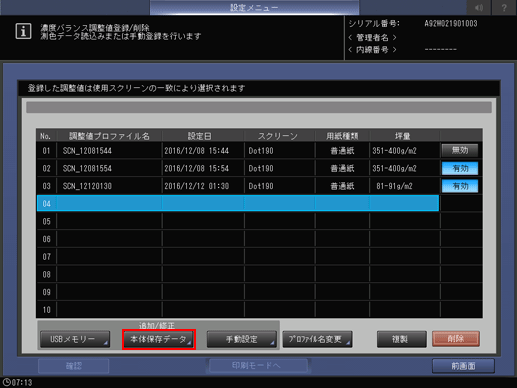Viewport: 517px width, 388px height.
Task: Toggle the 有効 button for SCN_12120130
Action: 460,186
